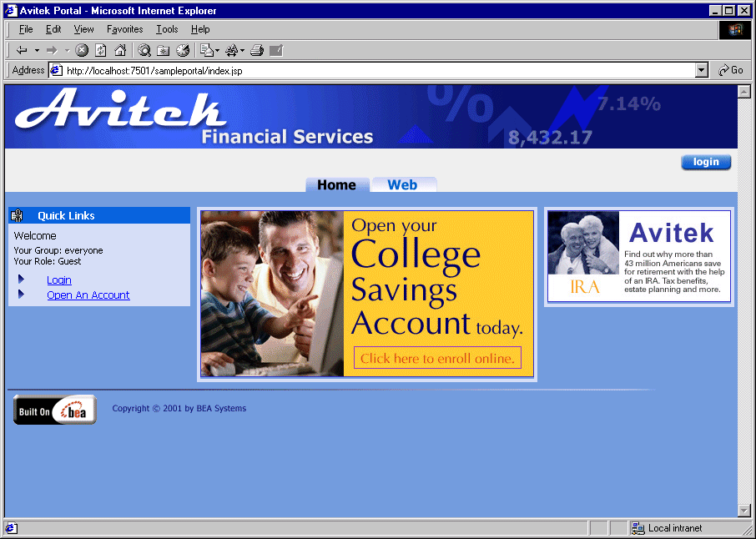Click the 'Quick Links' header title
The height and width of the screenshot is (539, 756).
(66, 215)
